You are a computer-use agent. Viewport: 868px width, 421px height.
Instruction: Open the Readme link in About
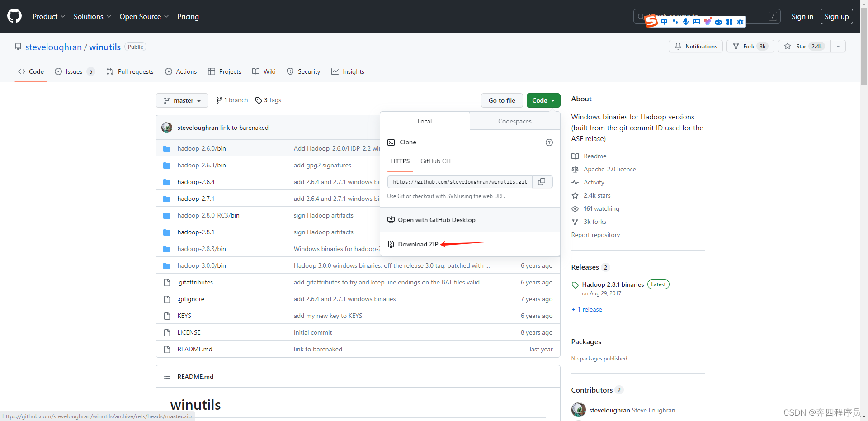(x=589, y=156)
